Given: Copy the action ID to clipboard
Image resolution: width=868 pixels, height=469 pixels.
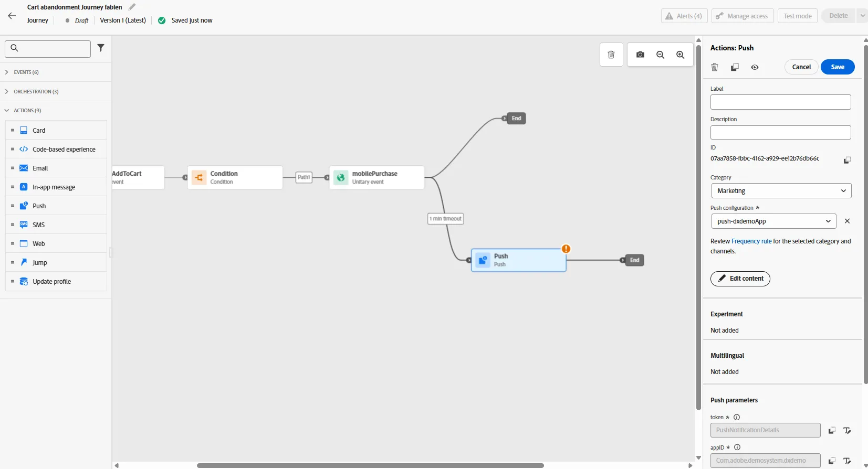Looking at the screenshot, I should point(847,160).
